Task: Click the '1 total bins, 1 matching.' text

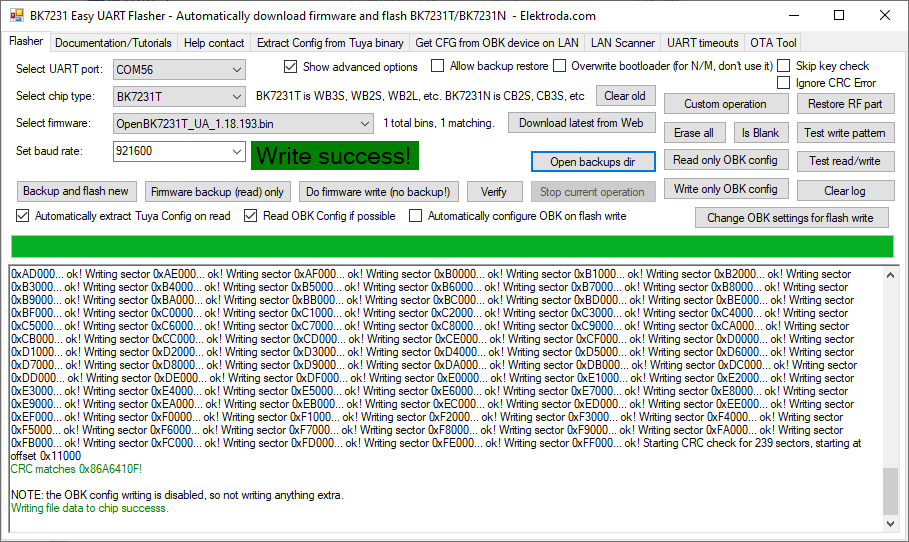Action: coord(439,123)
